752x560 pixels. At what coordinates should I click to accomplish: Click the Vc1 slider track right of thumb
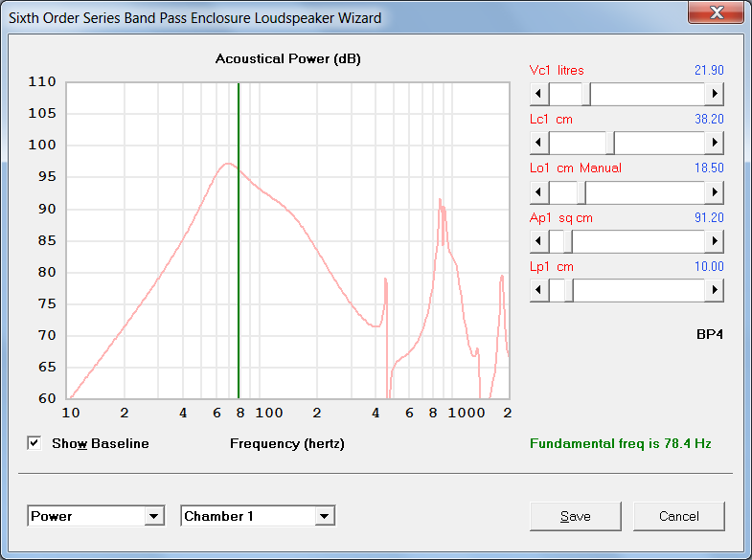(648, 94)
